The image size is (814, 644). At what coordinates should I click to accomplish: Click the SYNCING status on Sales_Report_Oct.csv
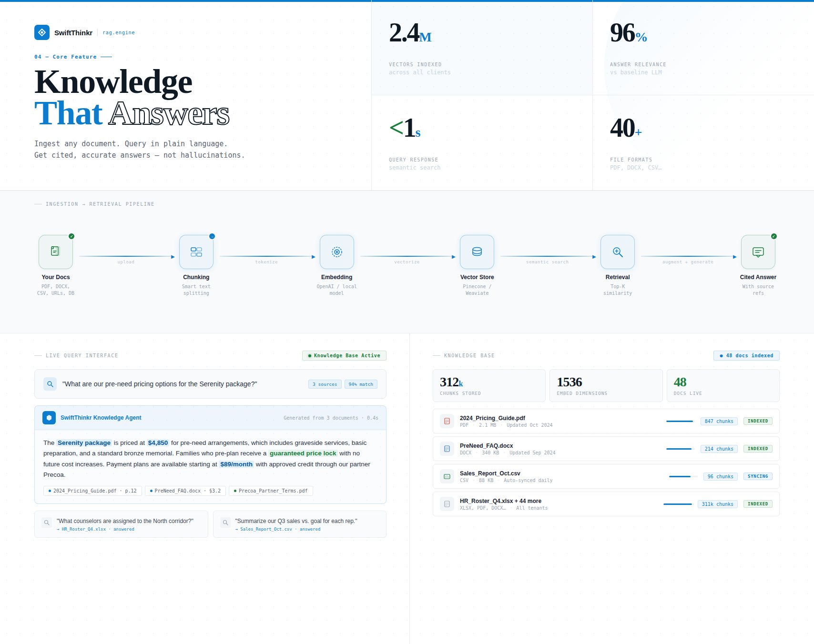point(758,476)
